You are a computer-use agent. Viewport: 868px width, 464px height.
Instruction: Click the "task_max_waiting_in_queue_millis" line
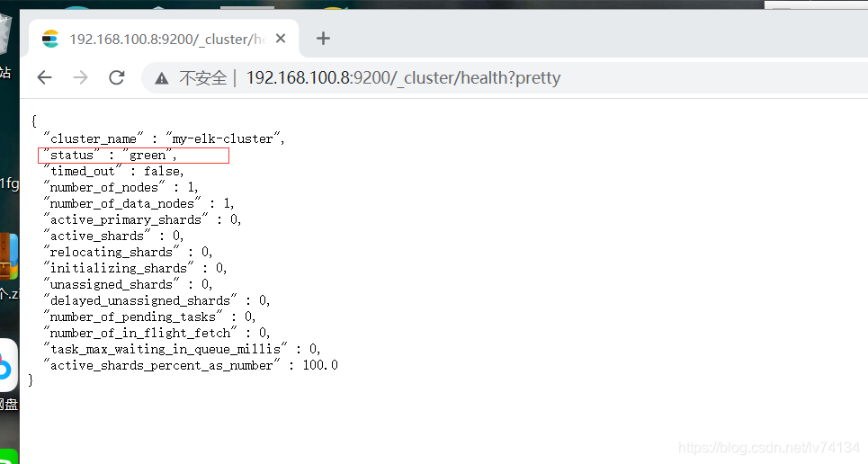[182, 349]
